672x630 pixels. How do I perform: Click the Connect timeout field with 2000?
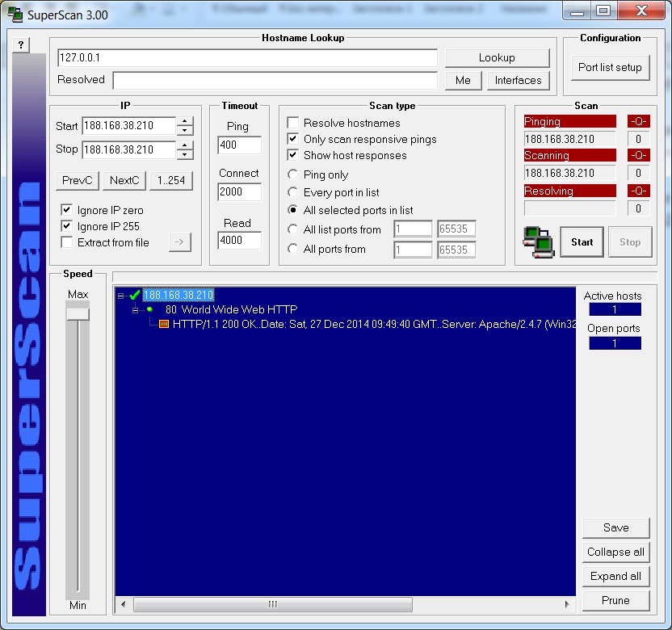239,192
